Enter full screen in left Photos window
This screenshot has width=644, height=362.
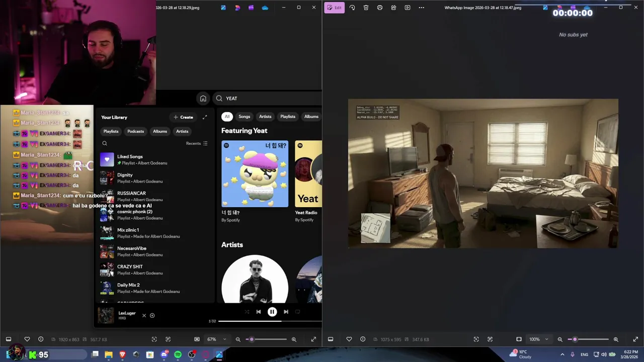[x=313, y=339]
